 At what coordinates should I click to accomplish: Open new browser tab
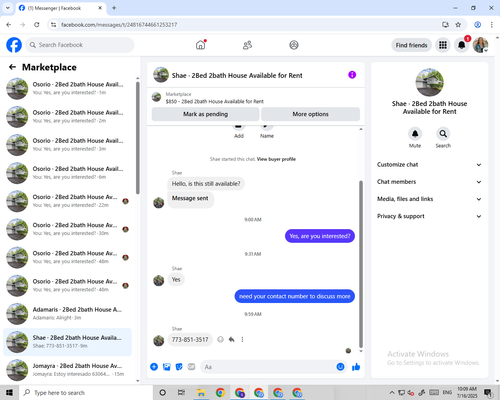coord(114,8)
